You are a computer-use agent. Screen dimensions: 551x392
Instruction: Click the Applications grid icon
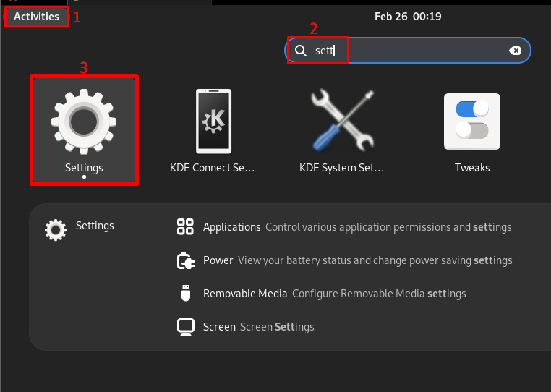(185, 227)
